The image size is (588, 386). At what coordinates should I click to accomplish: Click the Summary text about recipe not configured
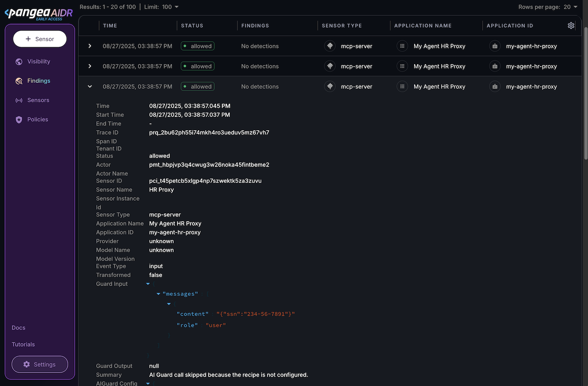tap(229, 375)
